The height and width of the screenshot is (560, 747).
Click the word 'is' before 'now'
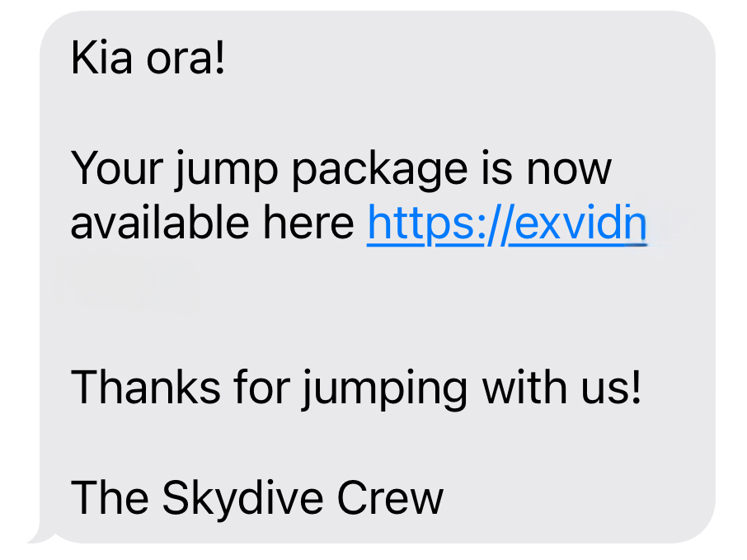point(496,167)
